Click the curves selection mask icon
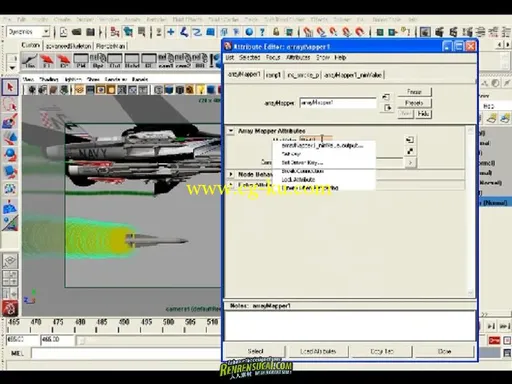 click(197, 32)
